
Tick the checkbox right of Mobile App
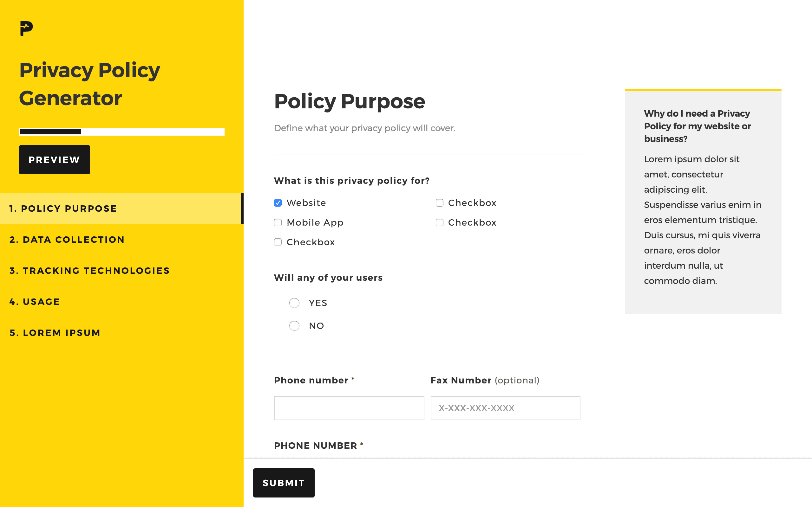[x=440, y=223]
